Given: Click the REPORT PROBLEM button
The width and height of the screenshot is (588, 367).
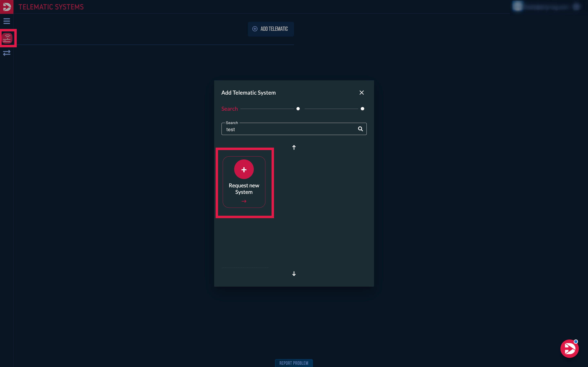Looking at the screenshot, I should pyautogui.click(x=294, y=363).
